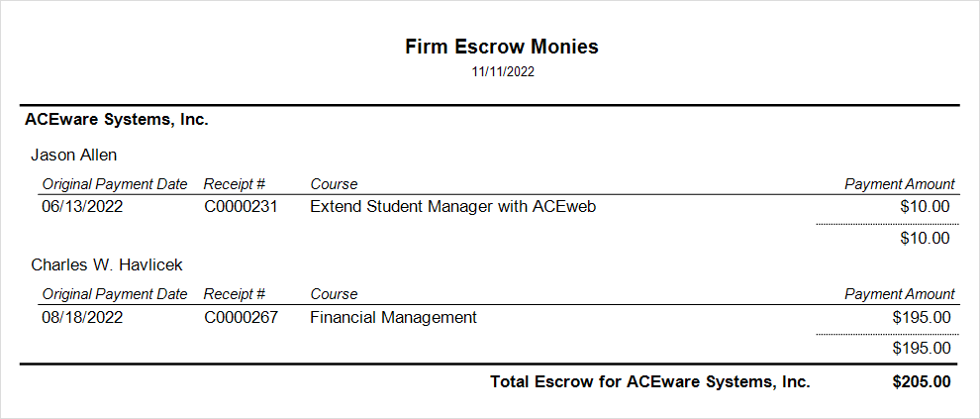
Task: Click the first Original Payment Date header
Action: tap(115, 184)
